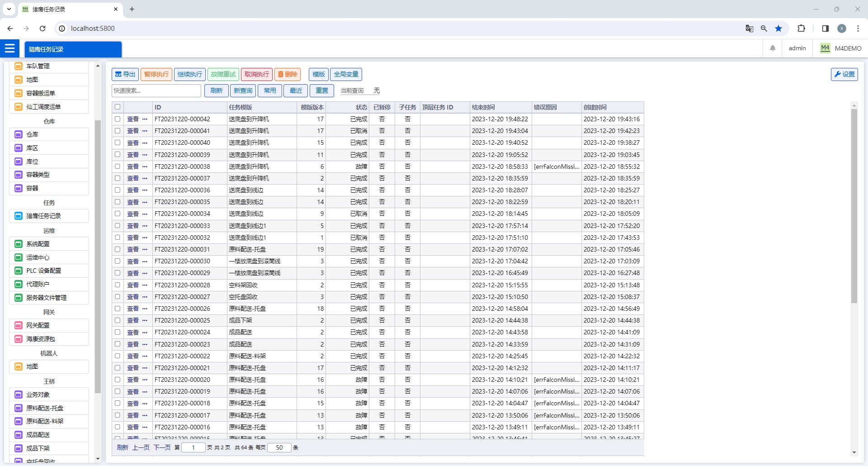868x466 pixels.
Task: Open 车队管理 in the sidebar
Action: tap(49, 66)
